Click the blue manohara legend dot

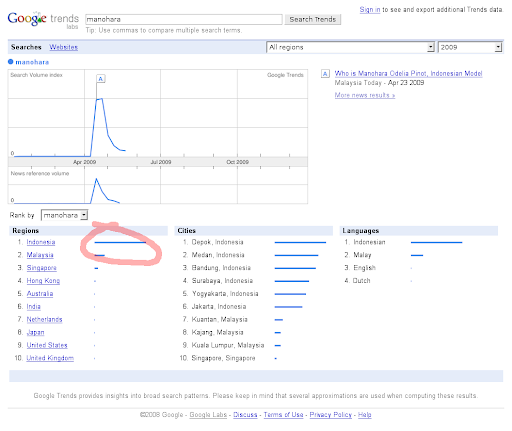pyautogui.click(x=11, y=62)
